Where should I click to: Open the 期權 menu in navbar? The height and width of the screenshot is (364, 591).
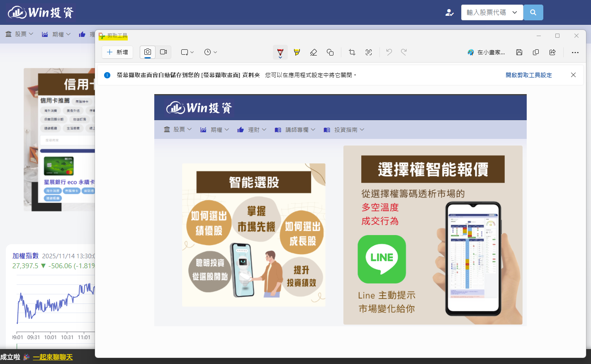56,34
